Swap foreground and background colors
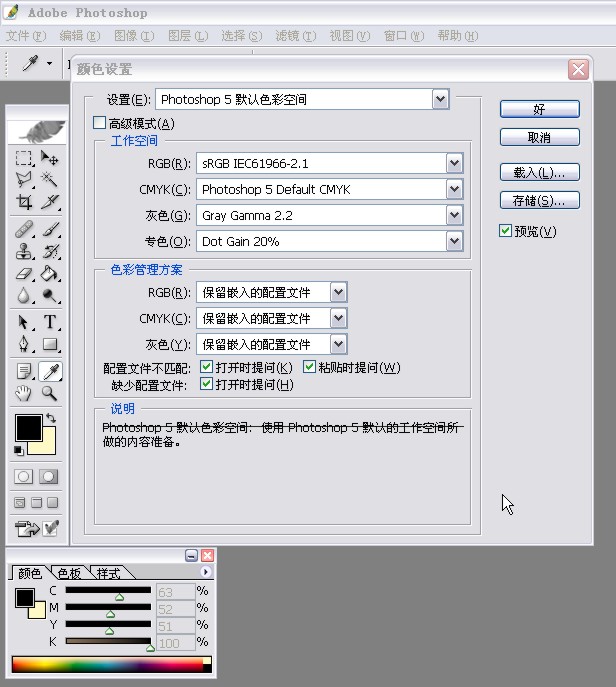The width and height of the screenshot is (616, 687). 51,418
